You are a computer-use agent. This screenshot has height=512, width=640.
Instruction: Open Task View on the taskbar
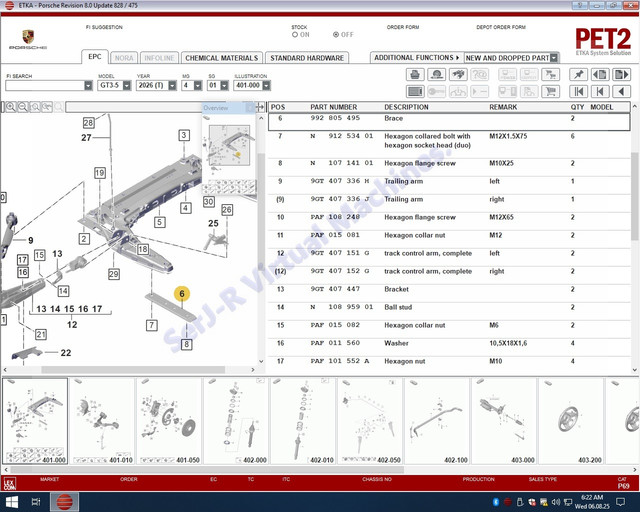pyautogui.click(x=36, y=502)
